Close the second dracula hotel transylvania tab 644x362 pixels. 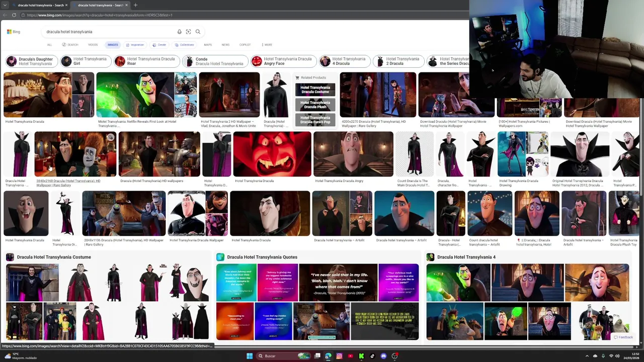pyautogui.click(x=126, y=5)
